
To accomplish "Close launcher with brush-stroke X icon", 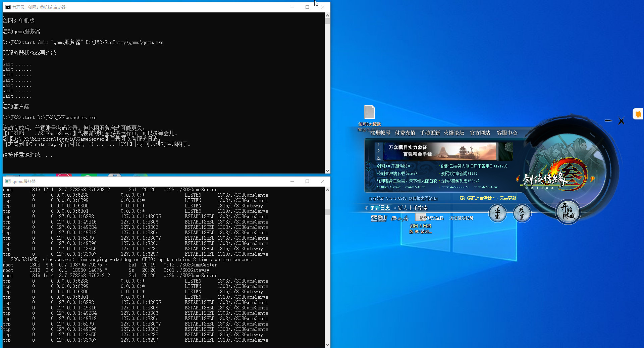I will coord(621,121).
